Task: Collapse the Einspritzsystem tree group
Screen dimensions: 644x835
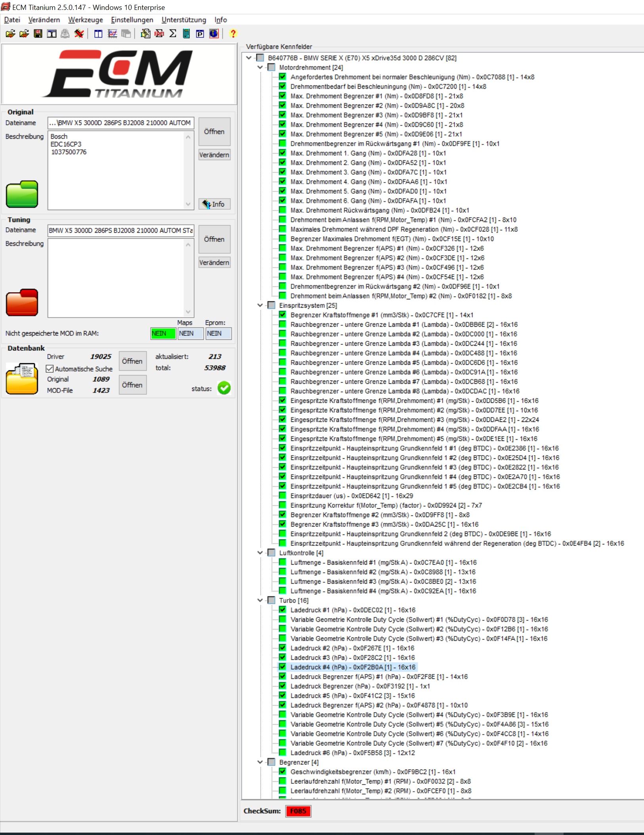Action: 260,305
